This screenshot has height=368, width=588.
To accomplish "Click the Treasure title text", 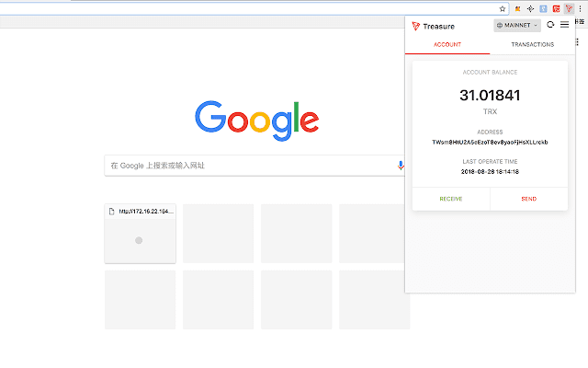I will point(439,27).
